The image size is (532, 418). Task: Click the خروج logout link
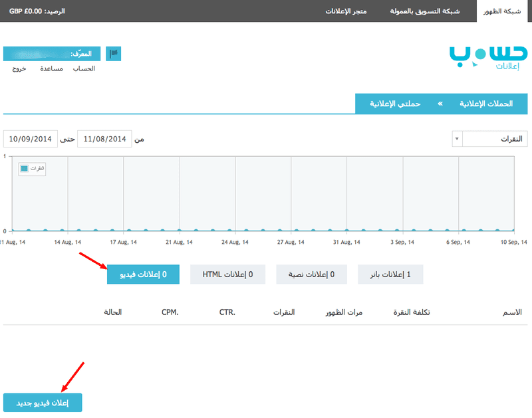click(x=19, y=69)
